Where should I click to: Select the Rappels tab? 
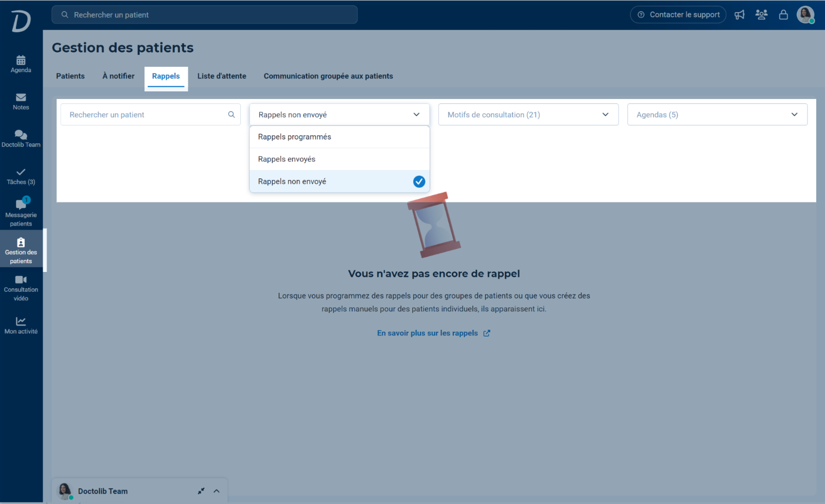166,76
